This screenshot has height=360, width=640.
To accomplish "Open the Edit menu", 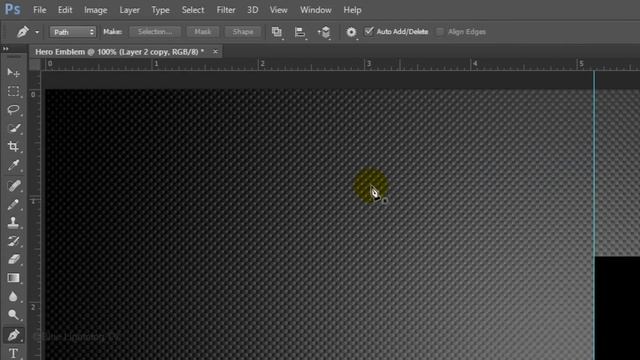I will tap(65, 10).
